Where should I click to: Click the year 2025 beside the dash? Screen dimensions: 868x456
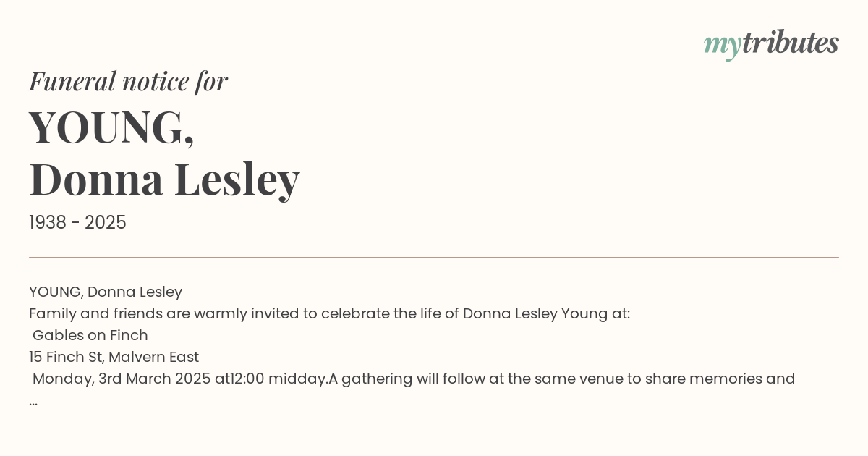pos(106,223)
